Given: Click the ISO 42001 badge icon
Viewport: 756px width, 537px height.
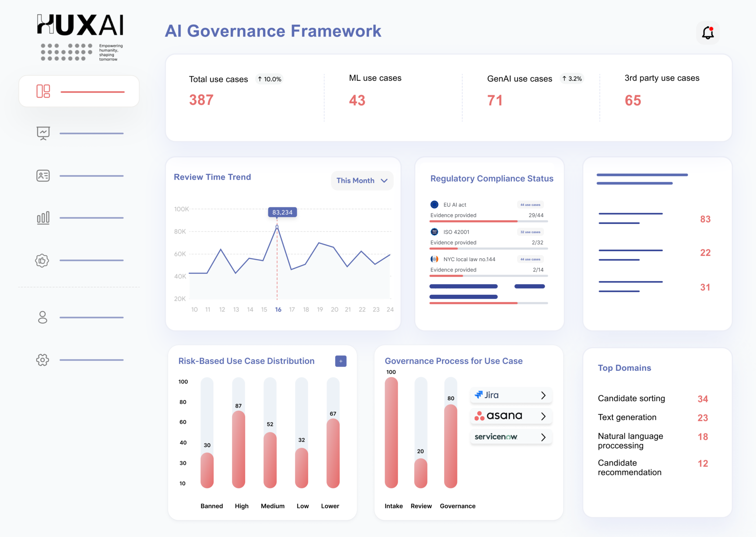Looking at the screenshot, I should click(434, 232).
